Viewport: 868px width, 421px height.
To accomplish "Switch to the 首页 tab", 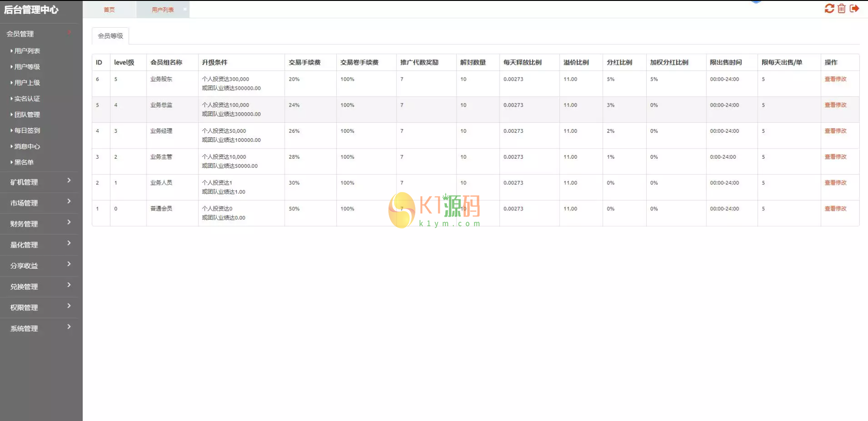I will pos(109,10).
